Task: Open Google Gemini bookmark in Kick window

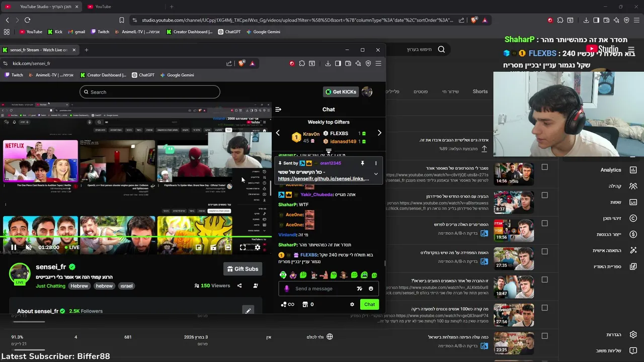Action: [x=177, y=75]
